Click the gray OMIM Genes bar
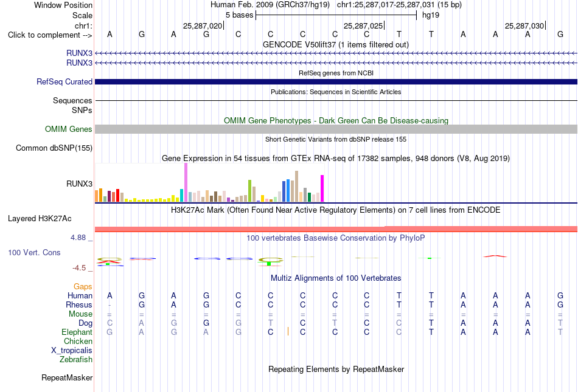Image resolution: width=578 pixels, height=392 pixels. pos(336,129)
